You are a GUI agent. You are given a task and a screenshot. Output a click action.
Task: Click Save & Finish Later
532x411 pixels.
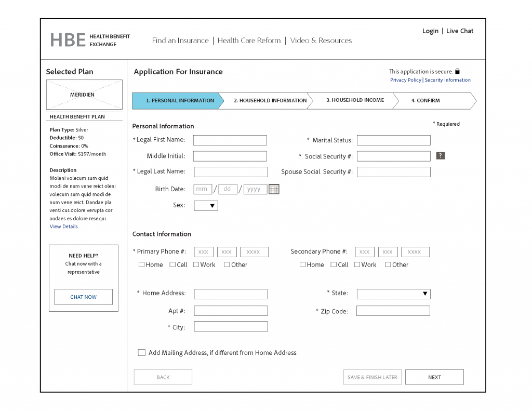[372, 377]
